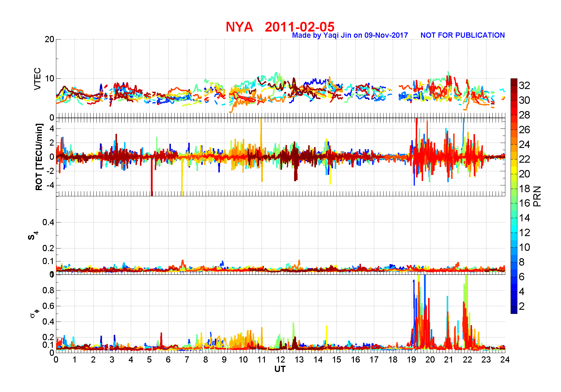This screenshot has width=561, height=392.
Task: Click the x-axis tick label 18
Action: [x=393, y=360]
